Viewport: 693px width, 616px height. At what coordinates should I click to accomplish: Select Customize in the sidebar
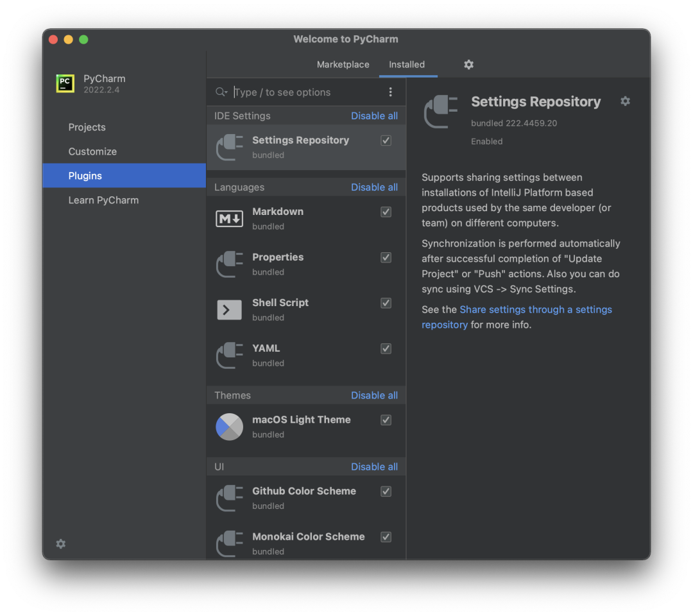pos(92,151)
